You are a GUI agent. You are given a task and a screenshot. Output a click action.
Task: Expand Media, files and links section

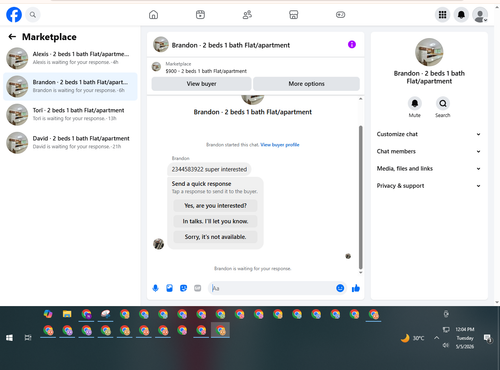(x=429, y=169)
